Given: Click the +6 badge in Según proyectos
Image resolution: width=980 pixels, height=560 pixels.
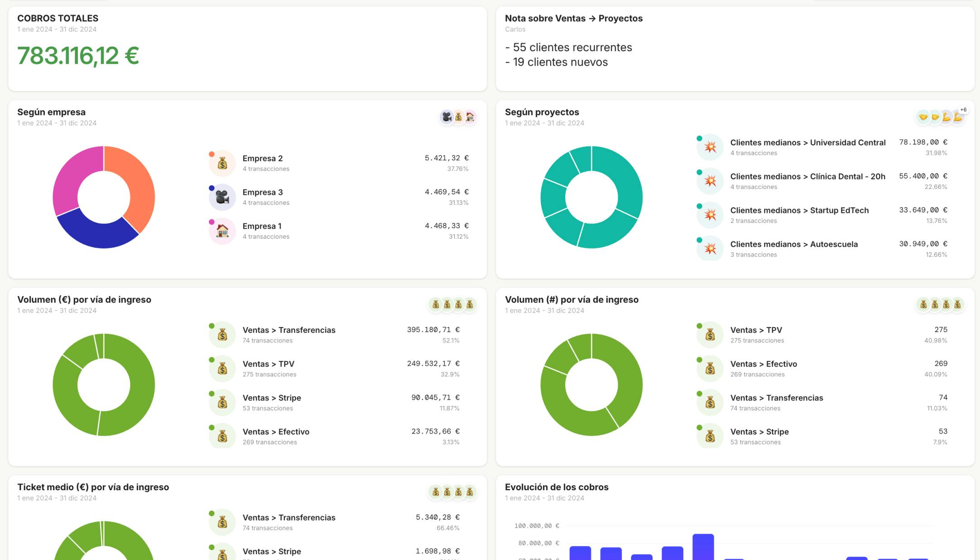Looking at the screenshot, I should pyautogui.click(x=963, y=110).
